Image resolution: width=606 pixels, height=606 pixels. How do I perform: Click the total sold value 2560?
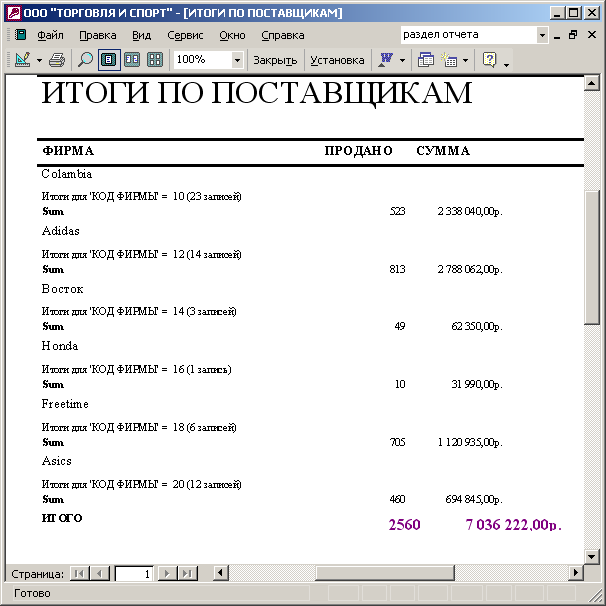[404, 525]
